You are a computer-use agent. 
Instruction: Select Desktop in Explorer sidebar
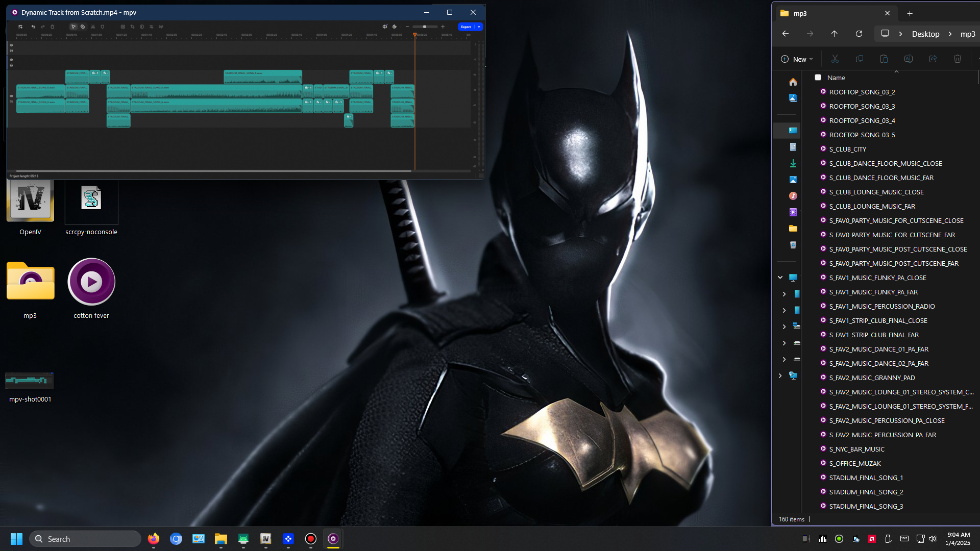tap(793, 131)
